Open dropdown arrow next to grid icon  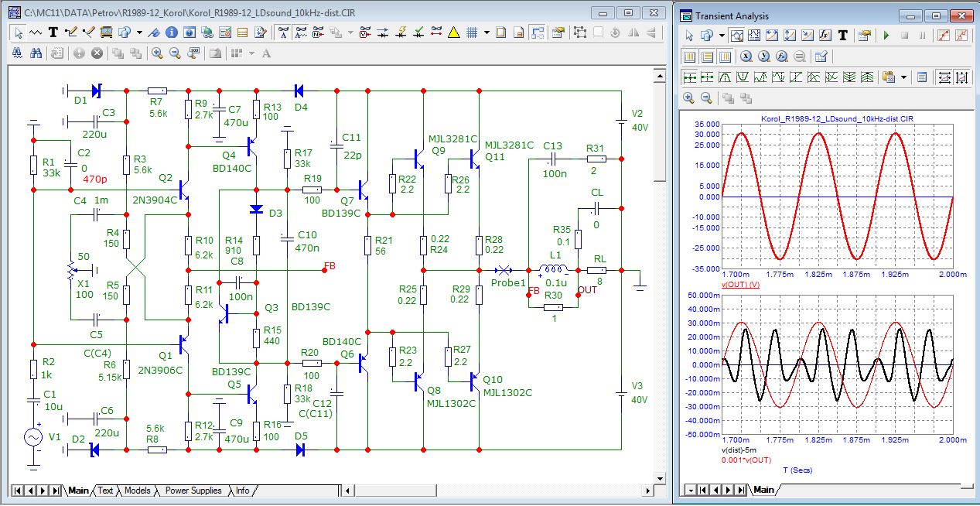tap(487, 32)
